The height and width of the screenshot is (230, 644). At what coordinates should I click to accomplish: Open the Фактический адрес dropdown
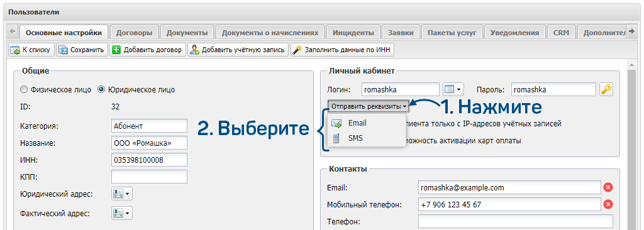point(121,213)
